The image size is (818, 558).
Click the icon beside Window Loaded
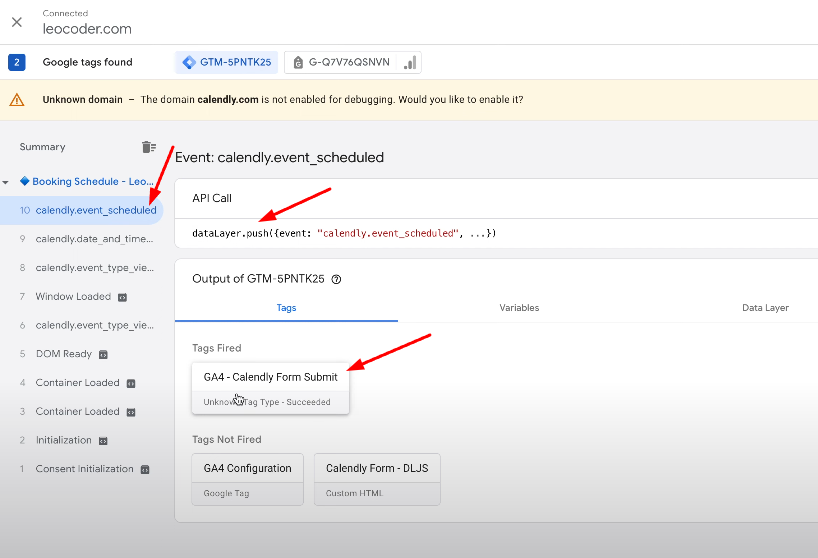coord(123,297)
